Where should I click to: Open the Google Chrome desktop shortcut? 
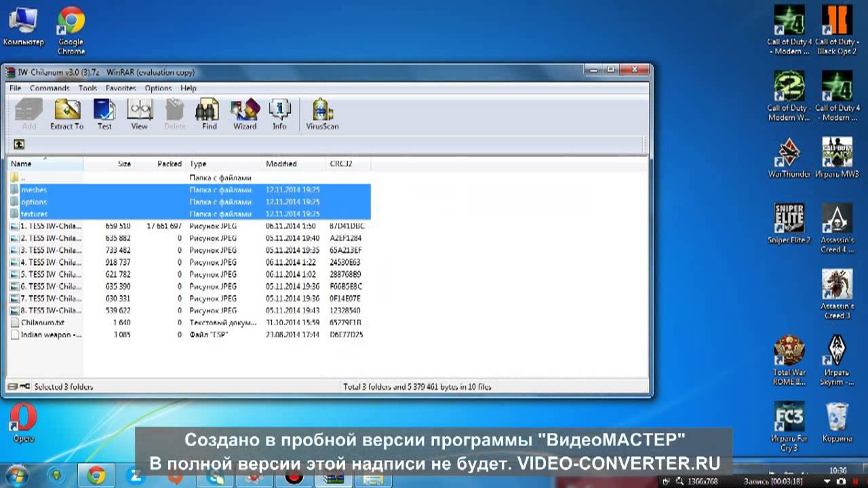[71, 31]
